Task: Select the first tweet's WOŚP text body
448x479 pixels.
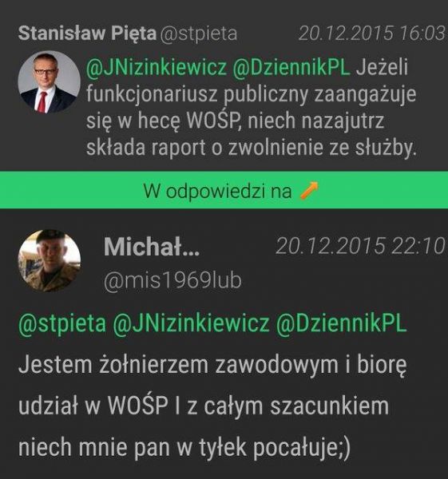Action: tap(252, 108)
